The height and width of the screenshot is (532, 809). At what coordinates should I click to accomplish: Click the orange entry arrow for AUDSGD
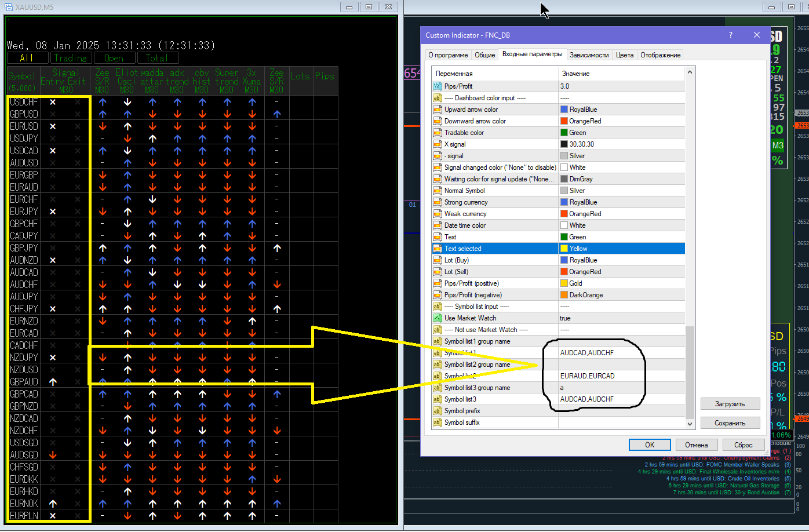tap(53, 455)
